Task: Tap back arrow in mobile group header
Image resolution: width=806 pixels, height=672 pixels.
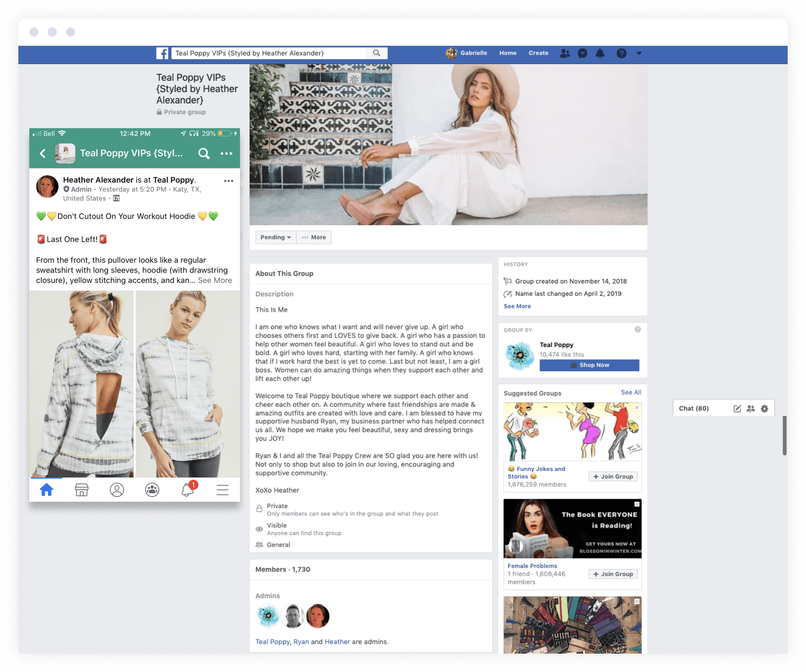Action: [43, 153]
